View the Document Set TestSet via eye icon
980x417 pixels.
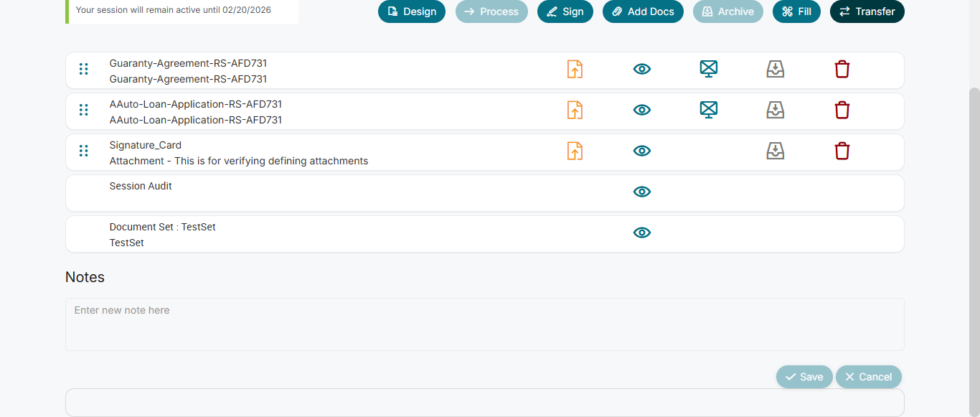(642, 233)
